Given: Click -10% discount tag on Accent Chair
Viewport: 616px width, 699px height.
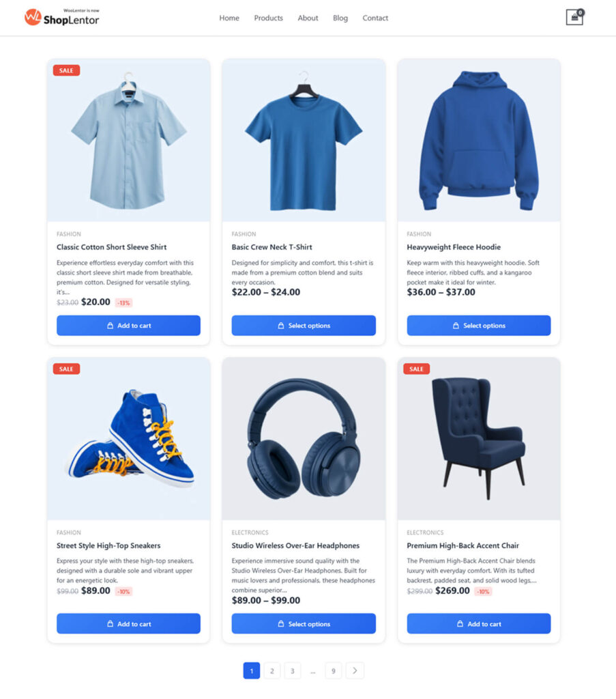Looking at the screenshot, I should point(483,592).
